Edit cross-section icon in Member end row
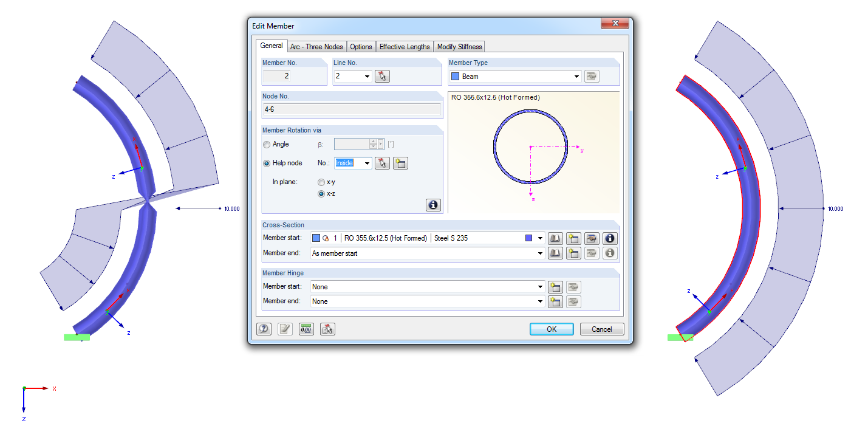This screenshot has height=440, width=868. (x=592, y=253)
